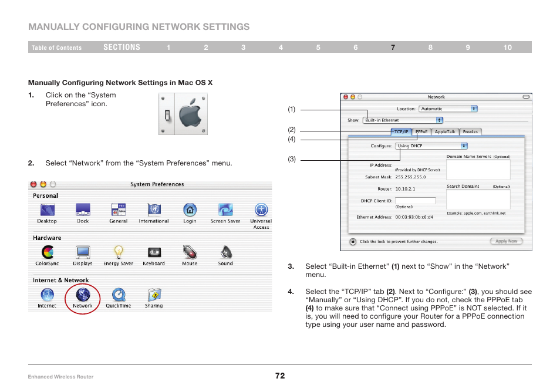This screenshot has height=392, width=560.
Task: Click the Subnet Mask value 255.255.255.0
Action: (x=410, y=177)
